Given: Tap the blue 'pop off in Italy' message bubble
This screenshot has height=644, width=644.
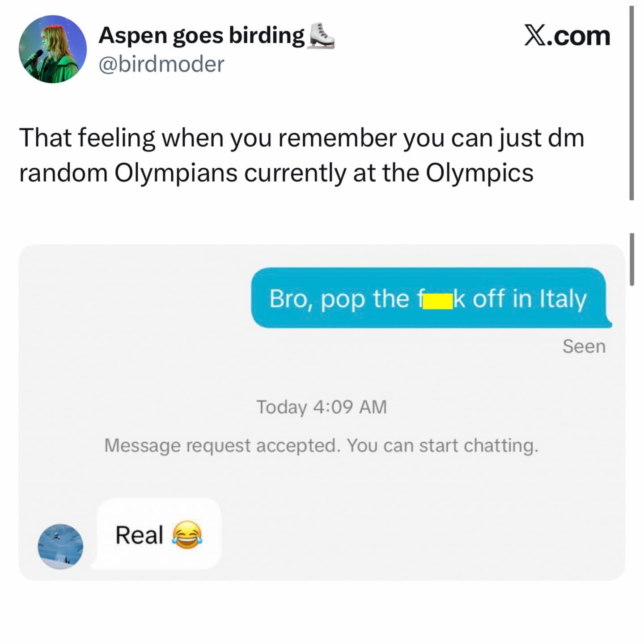Looking at the screenshot, I should (x=431, y=298).
